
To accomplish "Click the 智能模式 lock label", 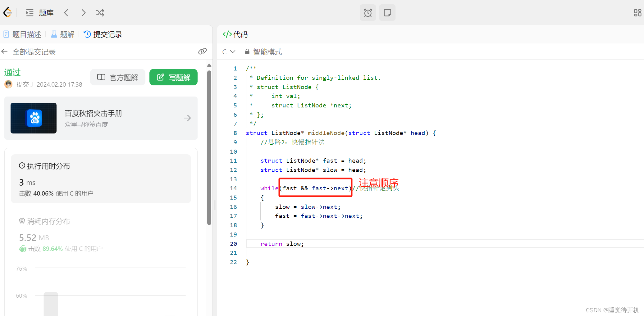I will click(263, 52).
